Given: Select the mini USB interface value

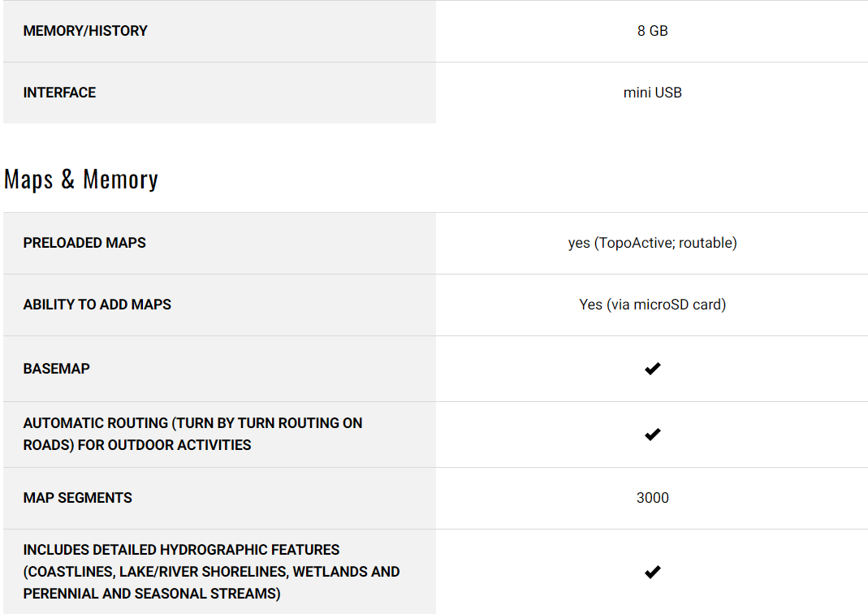Looking at the screenshot, I should pyautogui.click(x=652, y=93).
